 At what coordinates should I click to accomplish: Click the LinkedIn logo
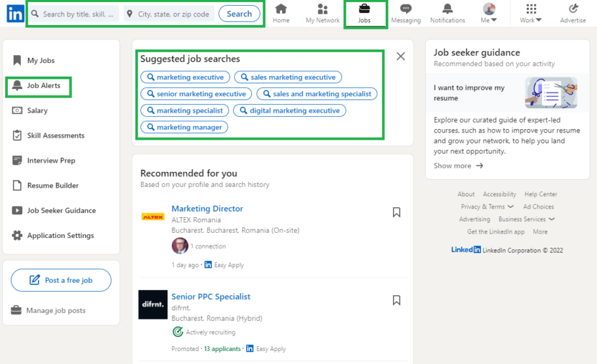click(15, 14)
